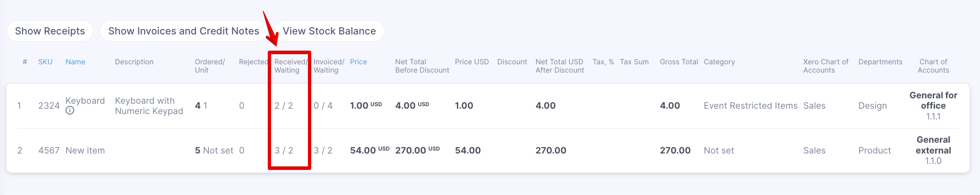The width and height of the screenshot is (980, 195).
Task: Click Invoiced/Waiting value 0 / 4
Action: point(323,106)
